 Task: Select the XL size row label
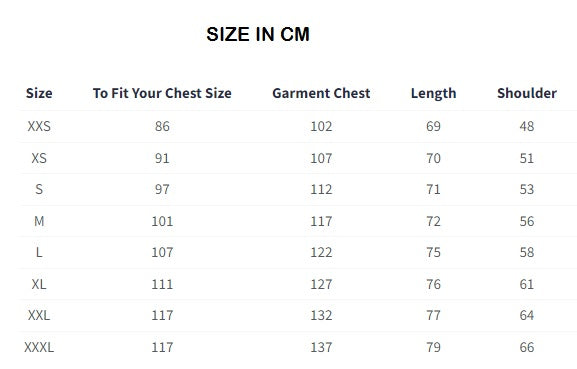click(39, 284)
